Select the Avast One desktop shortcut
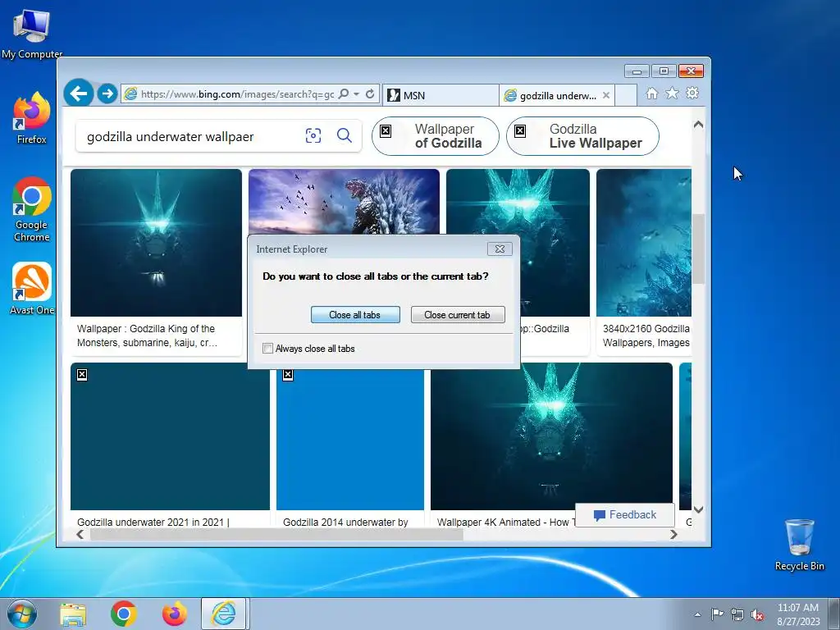The height and width of the screenshot is (630, 840). tap(32, 288)
